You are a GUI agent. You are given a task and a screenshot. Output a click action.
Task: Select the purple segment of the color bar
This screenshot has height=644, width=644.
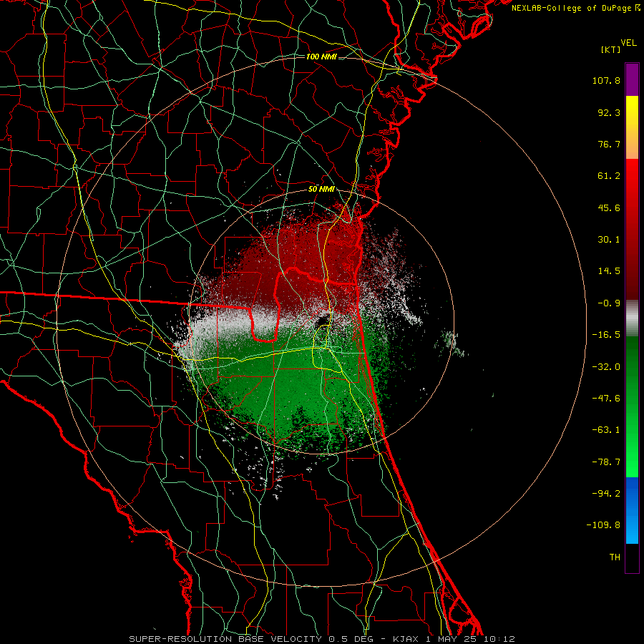[x=632, y=79]
